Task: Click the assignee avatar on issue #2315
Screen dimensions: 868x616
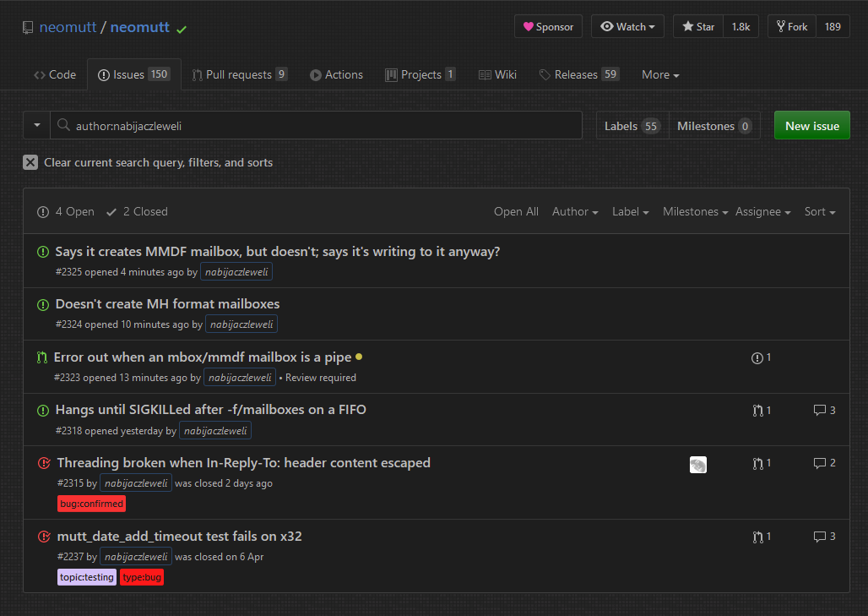Action: point(697,464)
